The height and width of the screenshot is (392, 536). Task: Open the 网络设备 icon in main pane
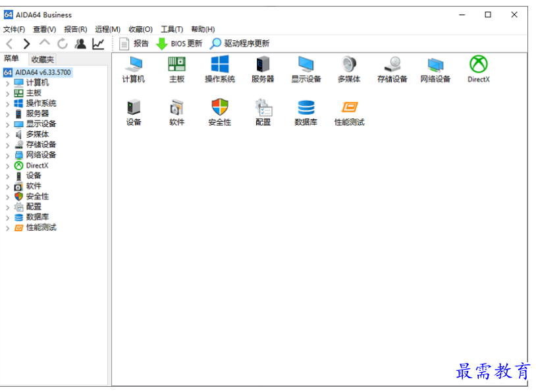[x=435, y=69]
